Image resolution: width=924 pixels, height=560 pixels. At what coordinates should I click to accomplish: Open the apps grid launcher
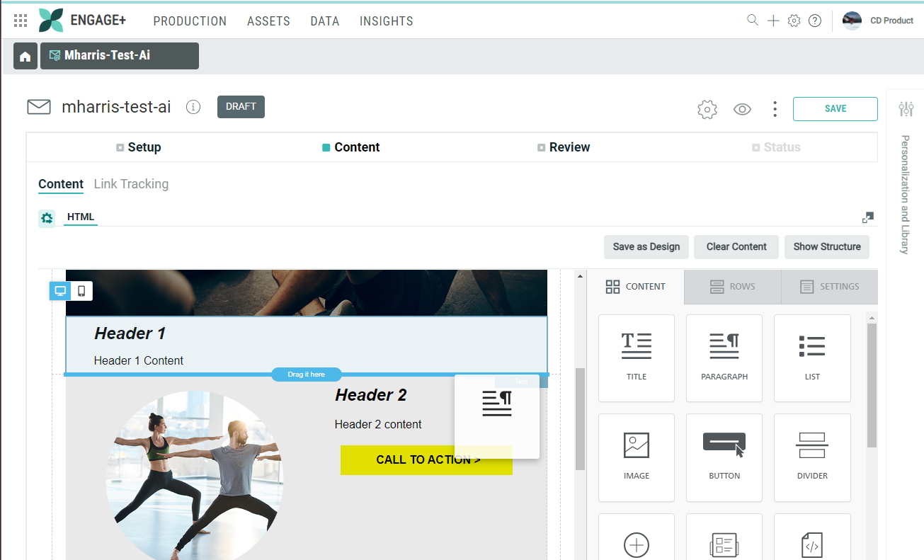[21, 21]
